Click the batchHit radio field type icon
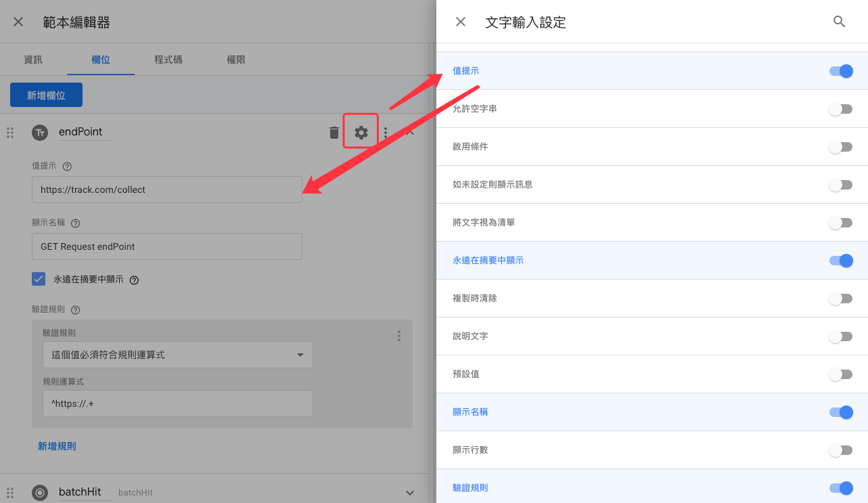 (40, 493)
